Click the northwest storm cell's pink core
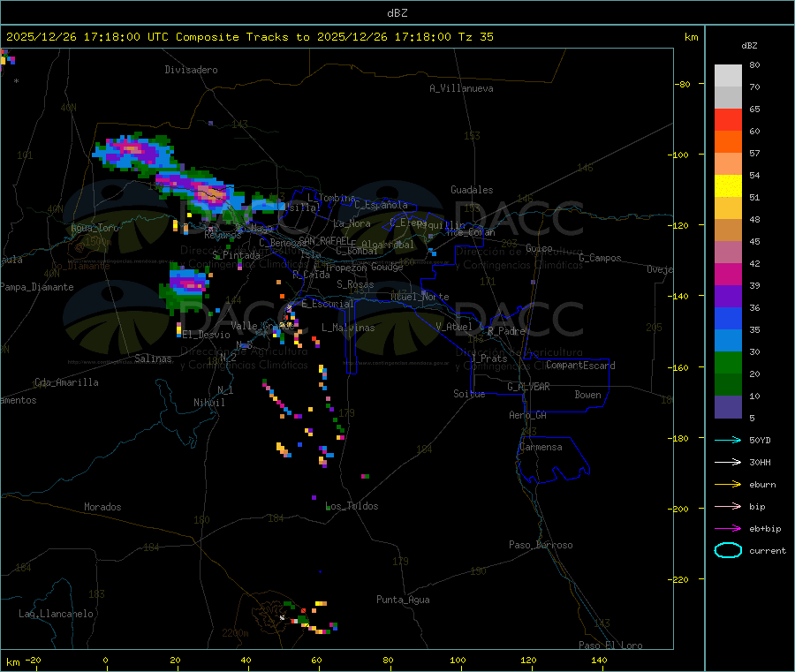The image size is (795, 672). point(131,149)
